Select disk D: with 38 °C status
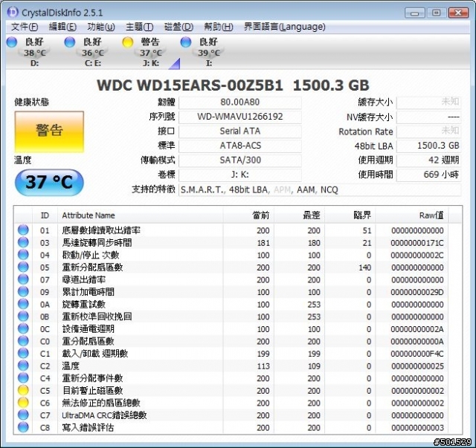The width and height of the screenshot is (476, 448). 28,52
